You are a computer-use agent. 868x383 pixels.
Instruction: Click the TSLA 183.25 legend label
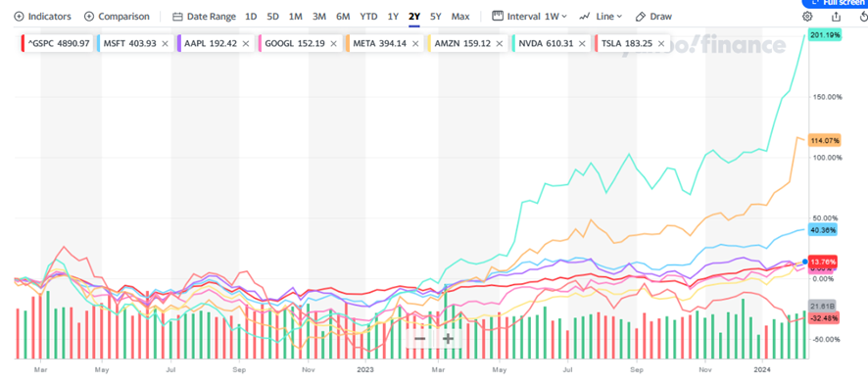pos(627,43)
